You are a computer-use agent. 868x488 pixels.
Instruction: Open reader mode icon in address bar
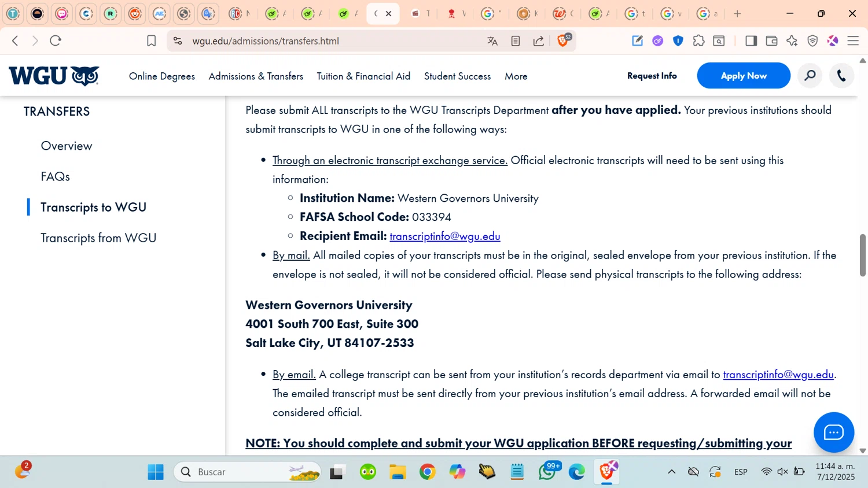click(516, 41)
